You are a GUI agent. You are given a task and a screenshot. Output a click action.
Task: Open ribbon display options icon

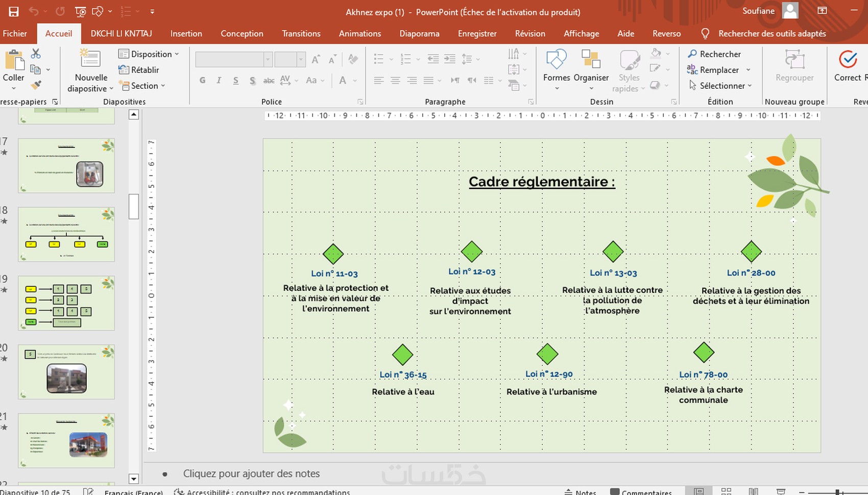(822, 11)
